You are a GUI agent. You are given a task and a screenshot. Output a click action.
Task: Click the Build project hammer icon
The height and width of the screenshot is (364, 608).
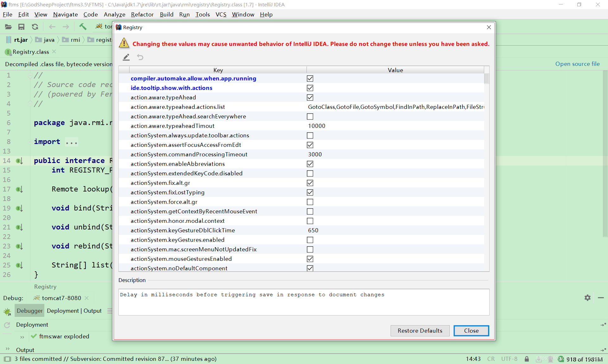tap(83, 27)
